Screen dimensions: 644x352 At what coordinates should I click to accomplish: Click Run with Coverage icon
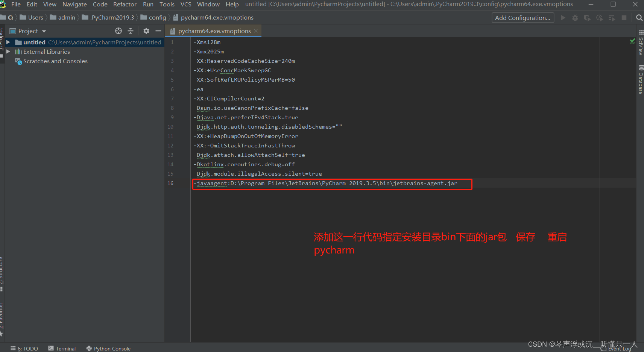[587, 18]
